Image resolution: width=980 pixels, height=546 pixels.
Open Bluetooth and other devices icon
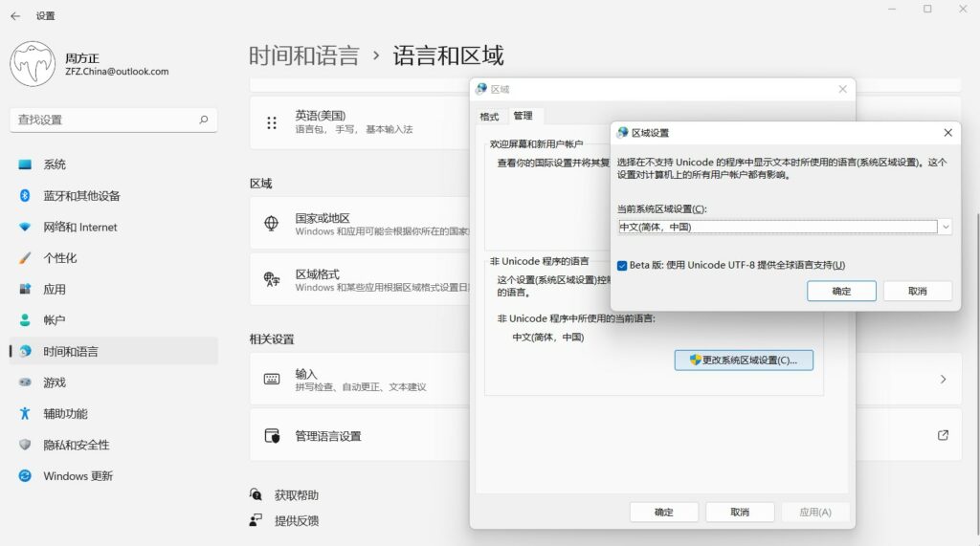click(25, 196)
